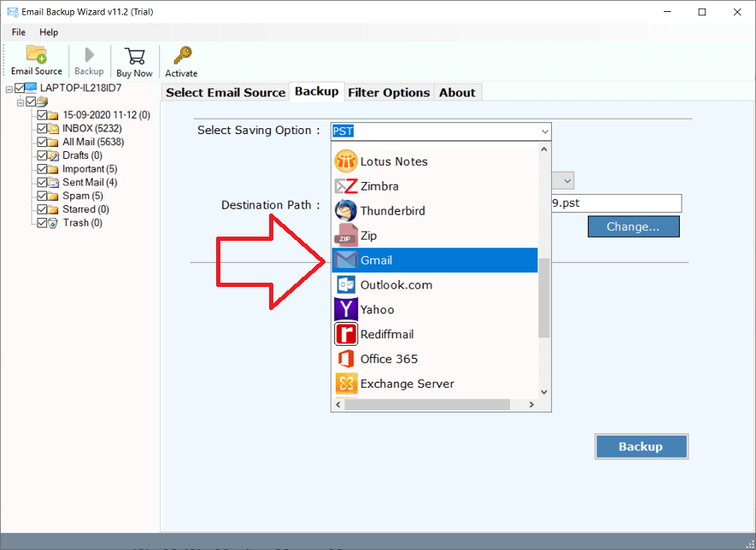
Task: Uncheck the INBOX (5232) checkbox
Action: tap(42, 129)
